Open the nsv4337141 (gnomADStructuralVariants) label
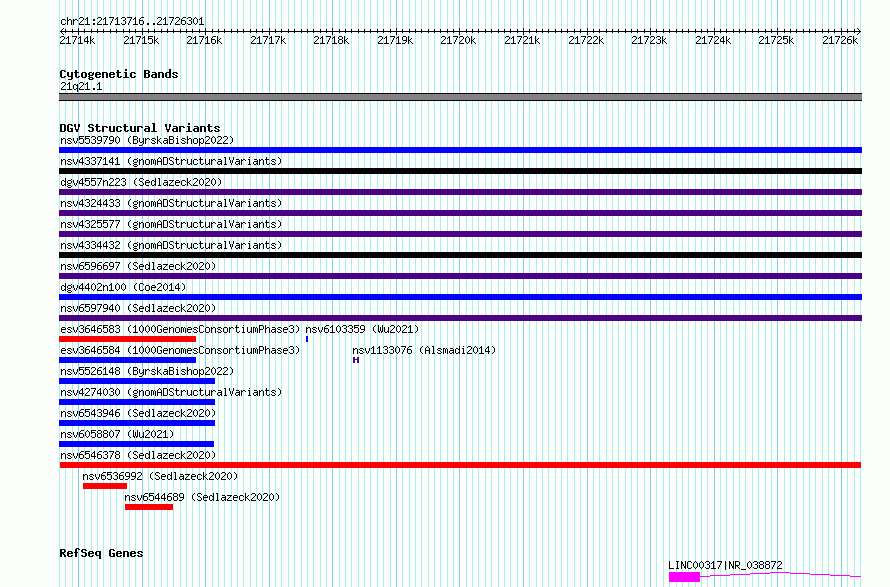The image size is (890, 587). (x=171, y=161)
